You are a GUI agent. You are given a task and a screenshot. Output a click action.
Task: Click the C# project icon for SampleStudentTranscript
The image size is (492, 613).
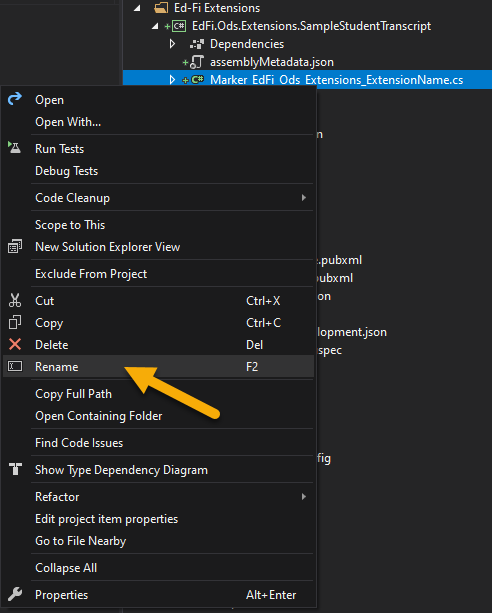pyautogui.click(x=179, y=26)
